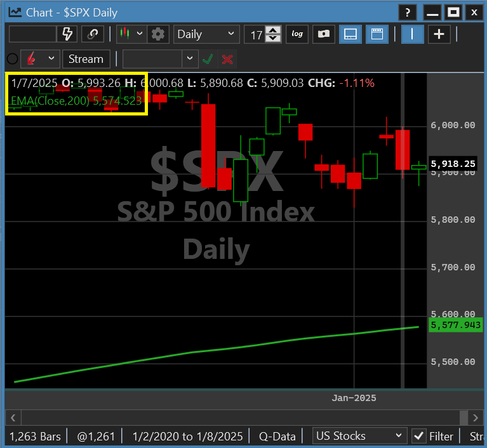
Task: Click the lightning bolt symbol lookup icon
Action: click(67, 34)
